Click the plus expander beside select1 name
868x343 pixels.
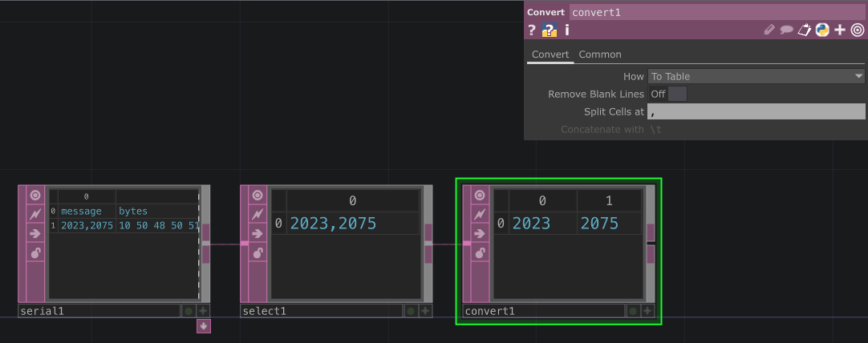coord(425,311)
